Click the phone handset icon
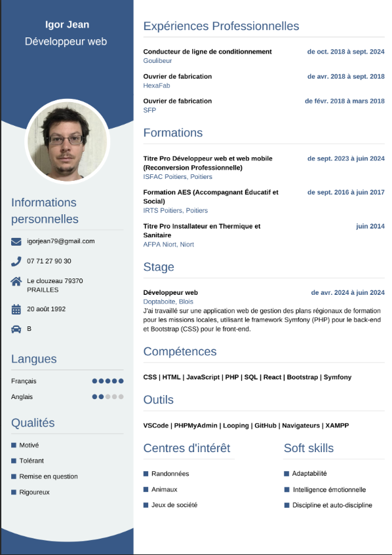 (16, 261)
